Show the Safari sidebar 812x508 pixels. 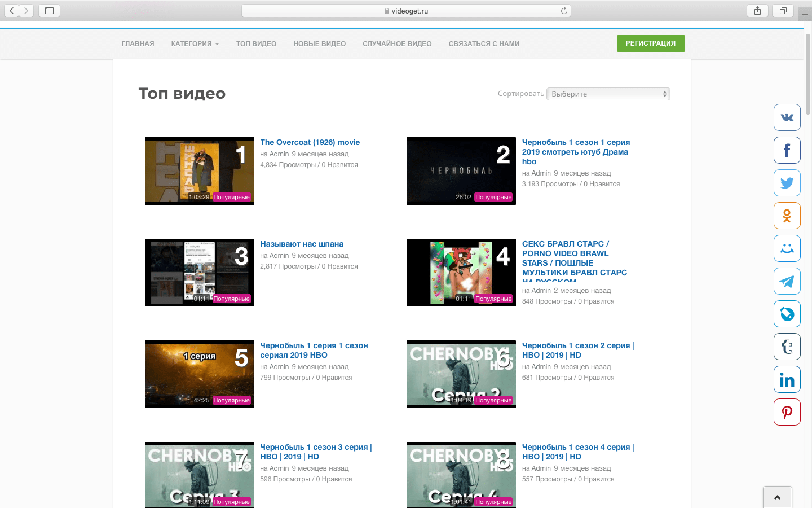[49, 11]
